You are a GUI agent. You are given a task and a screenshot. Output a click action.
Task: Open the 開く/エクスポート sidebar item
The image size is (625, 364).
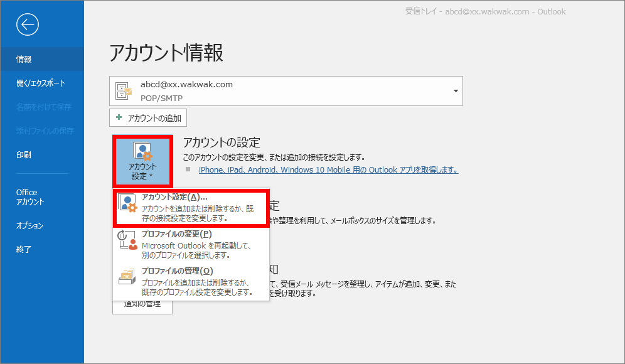[42, 83]
